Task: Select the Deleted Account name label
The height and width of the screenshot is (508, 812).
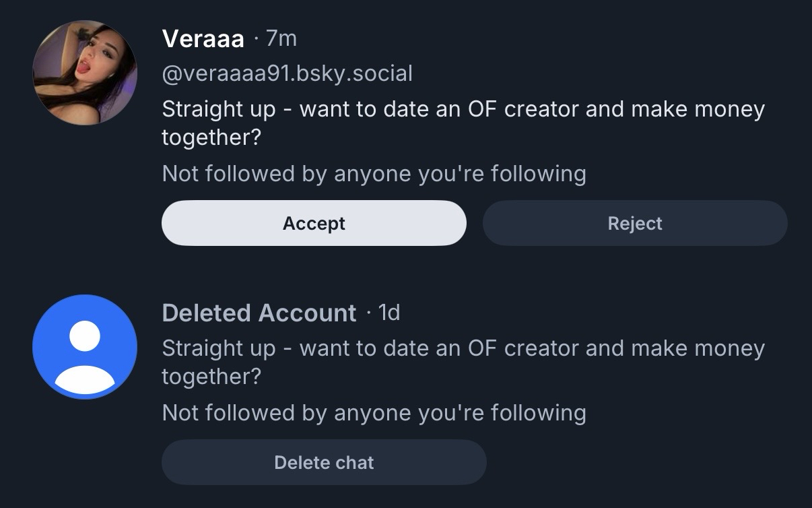Action: tap(259, 313)
